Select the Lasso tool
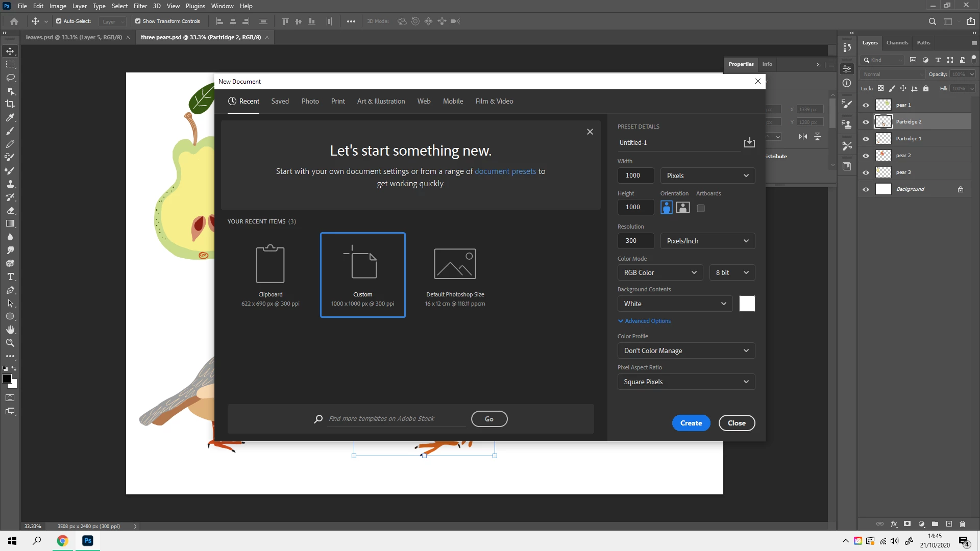 [10, 78]
